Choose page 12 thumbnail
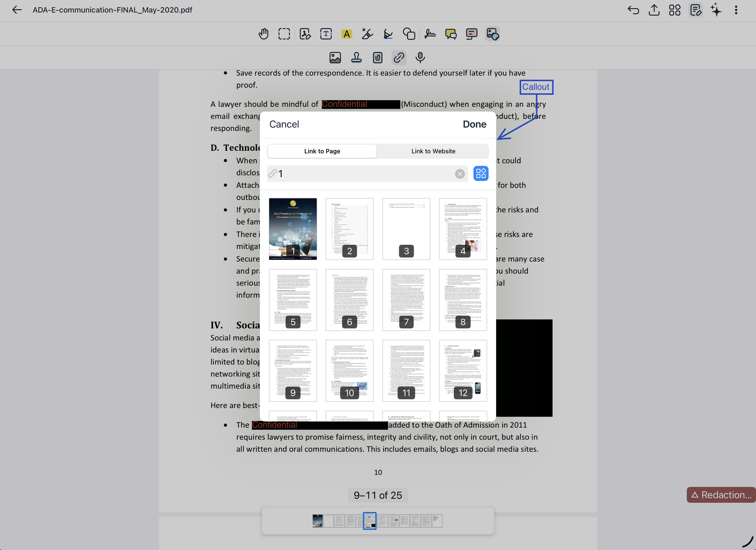This screenshot has width=756, height=550. 463,371
